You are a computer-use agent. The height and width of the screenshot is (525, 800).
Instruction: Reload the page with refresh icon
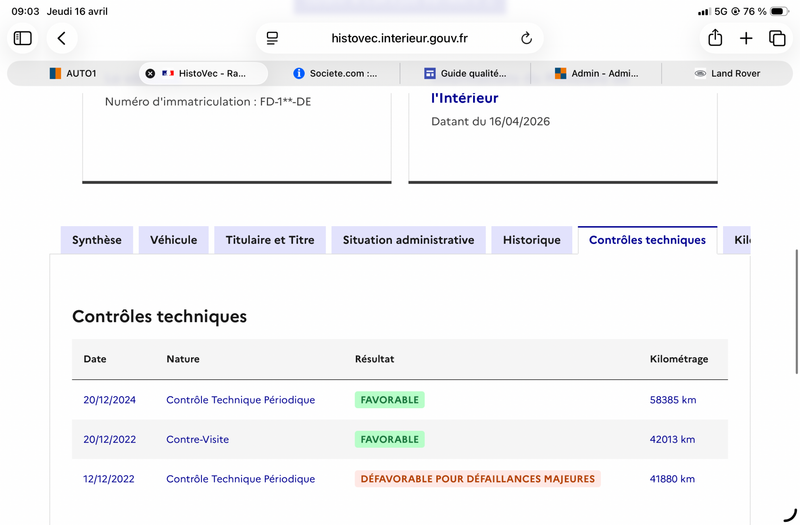tap(526, 38)
